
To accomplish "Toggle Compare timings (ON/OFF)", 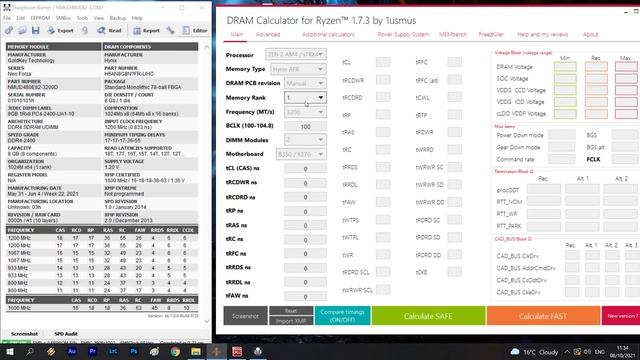I will (x=342, y=316).
